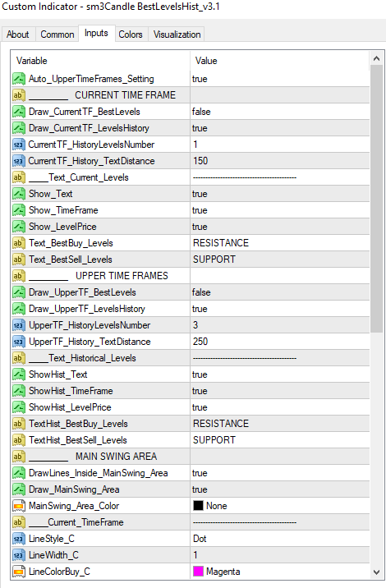The image size is (386, 588).
Task: Switch to the About tab
Action: pos(17,34)
